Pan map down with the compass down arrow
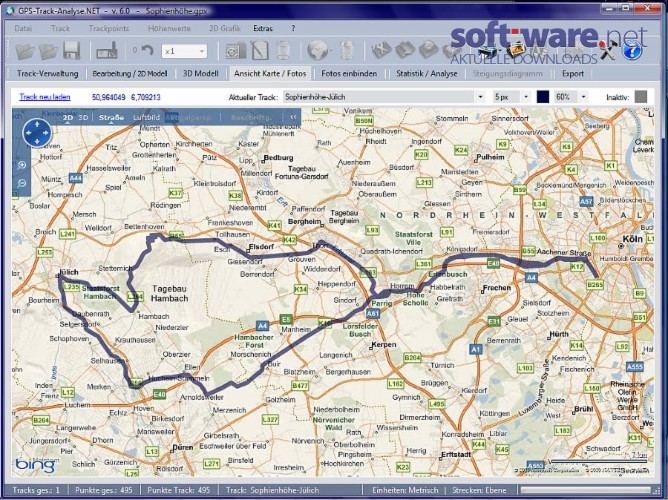 (x=37, y=141)
